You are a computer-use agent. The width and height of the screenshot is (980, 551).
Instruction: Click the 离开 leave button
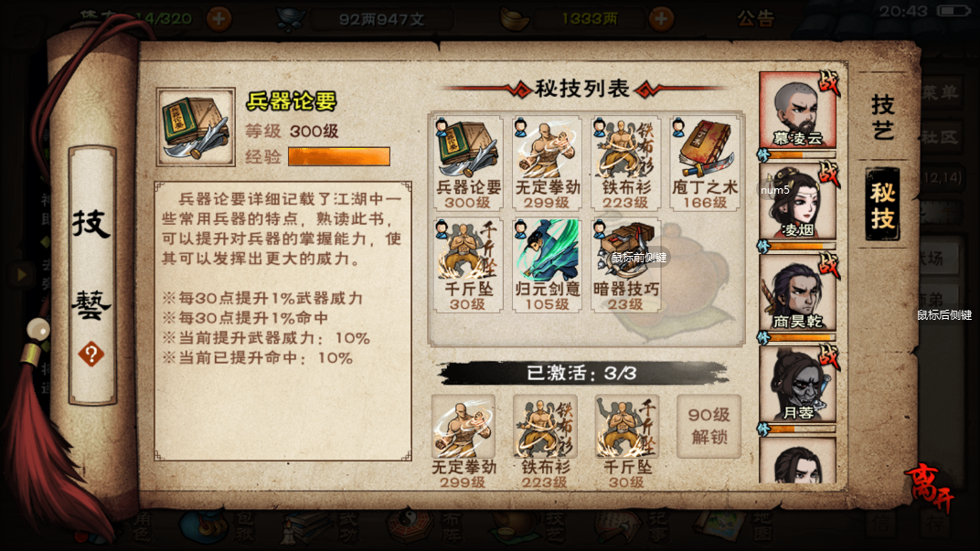(x=930, y=487)
